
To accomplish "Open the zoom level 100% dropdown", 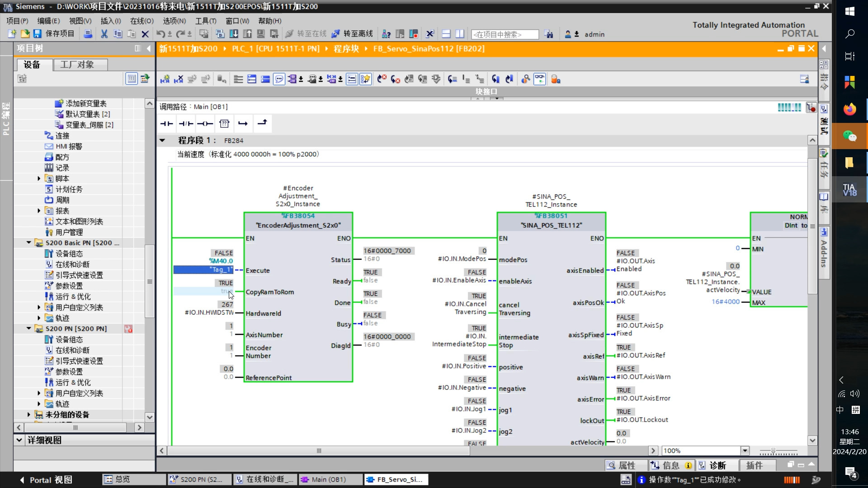I will [x=745, y=450].
